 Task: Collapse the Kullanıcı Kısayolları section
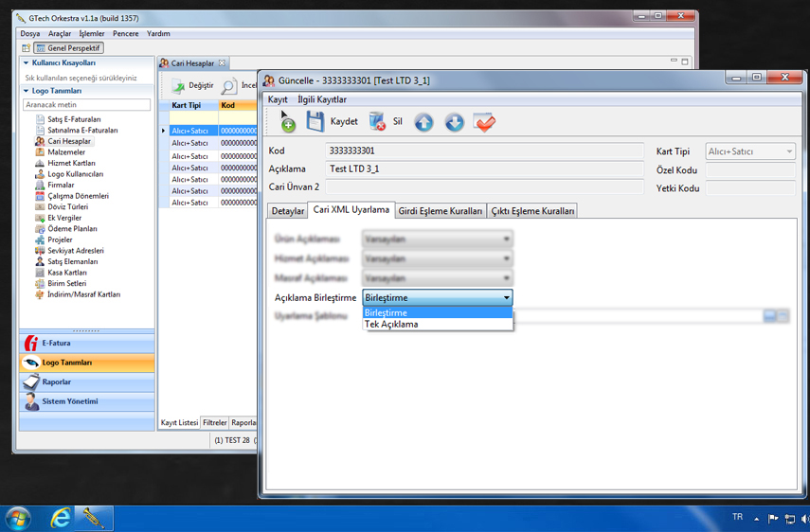tap(26, 63)
